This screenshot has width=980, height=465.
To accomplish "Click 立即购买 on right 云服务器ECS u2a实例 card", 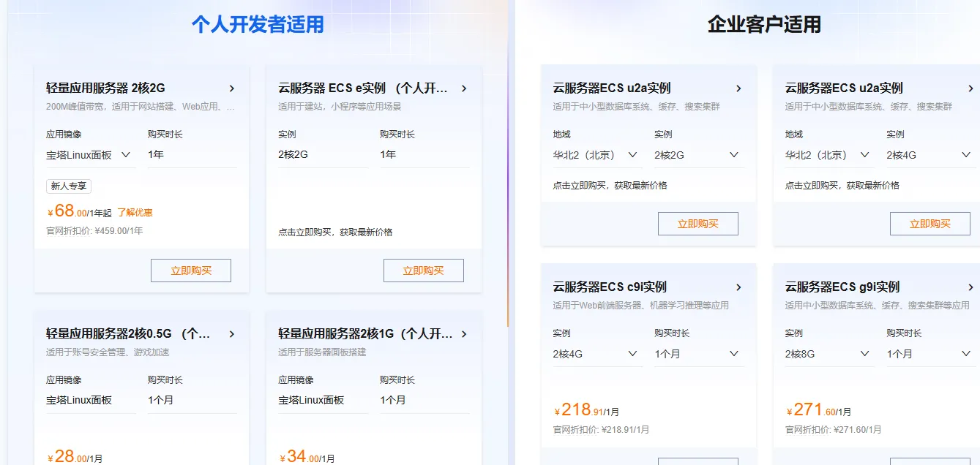I will [x=930, y=223].
